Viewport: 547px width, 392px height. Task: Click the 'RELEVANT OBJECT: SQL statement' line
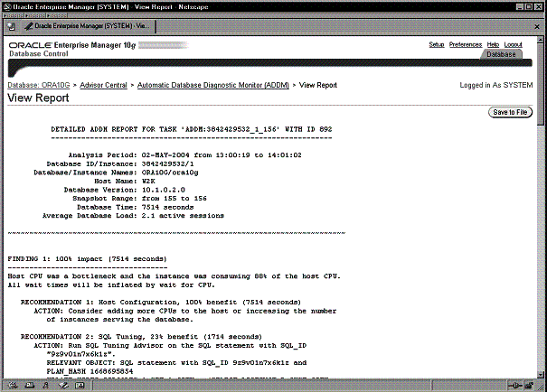[176, 363]
